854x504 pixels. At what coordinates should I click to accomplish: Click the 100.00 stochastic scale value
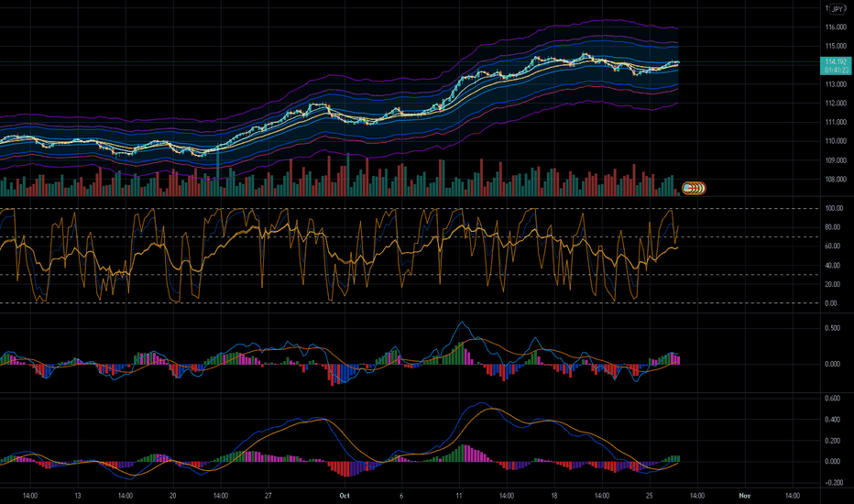coord(835,209)
